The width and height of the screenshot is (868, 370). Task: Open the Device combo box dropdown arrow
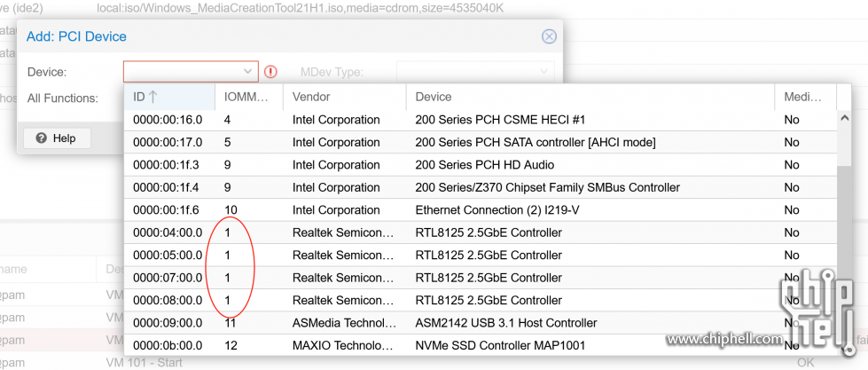click(248, 72)
